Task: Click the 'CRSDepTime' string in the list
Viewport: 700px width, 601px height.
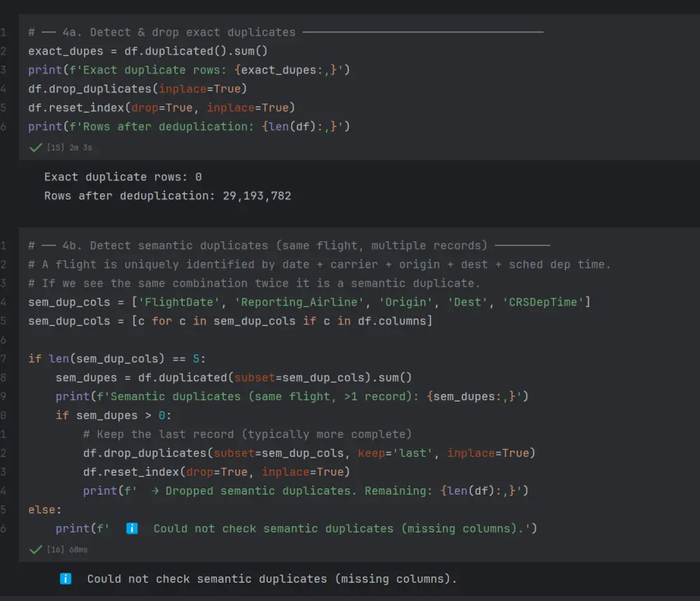Action: tap(543, 302)
